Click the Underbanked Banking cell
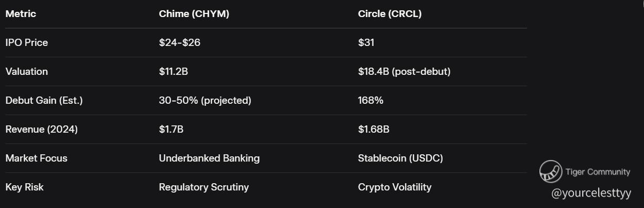The image size is (644, 208). [209, 158]
